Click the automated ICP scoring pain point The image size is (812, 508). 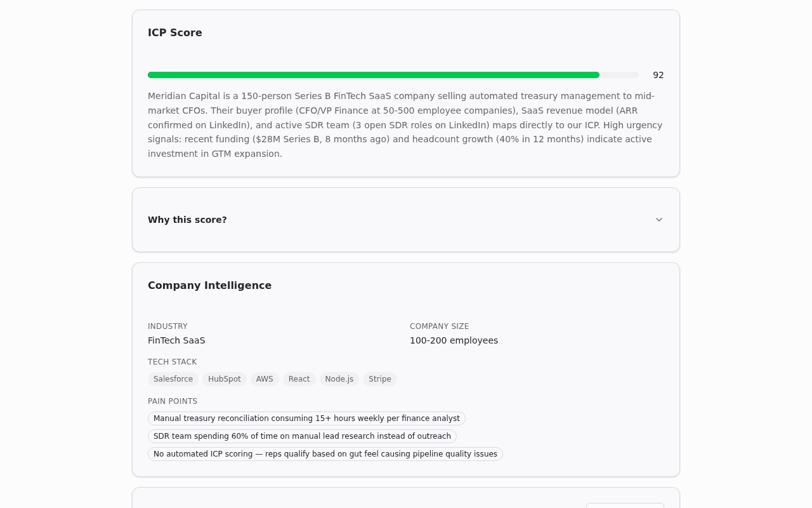tap(325, 454)
